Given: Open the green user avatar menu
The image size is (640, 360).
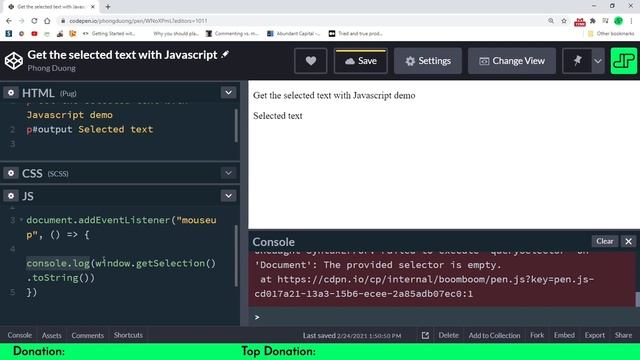Looking at the screenshot, I should (624, 61).
